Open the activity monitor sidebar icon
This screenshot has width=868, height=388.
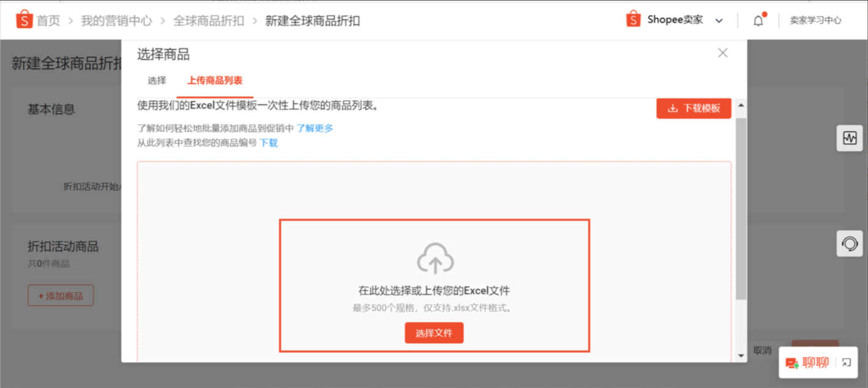click(x=850, y=138)
